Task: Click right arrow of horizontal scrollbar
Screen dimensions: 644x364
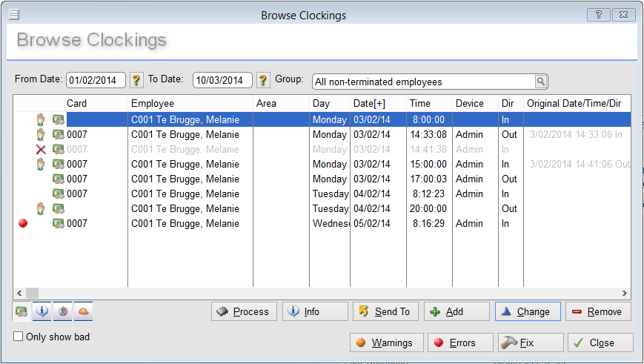Action: 625,294
